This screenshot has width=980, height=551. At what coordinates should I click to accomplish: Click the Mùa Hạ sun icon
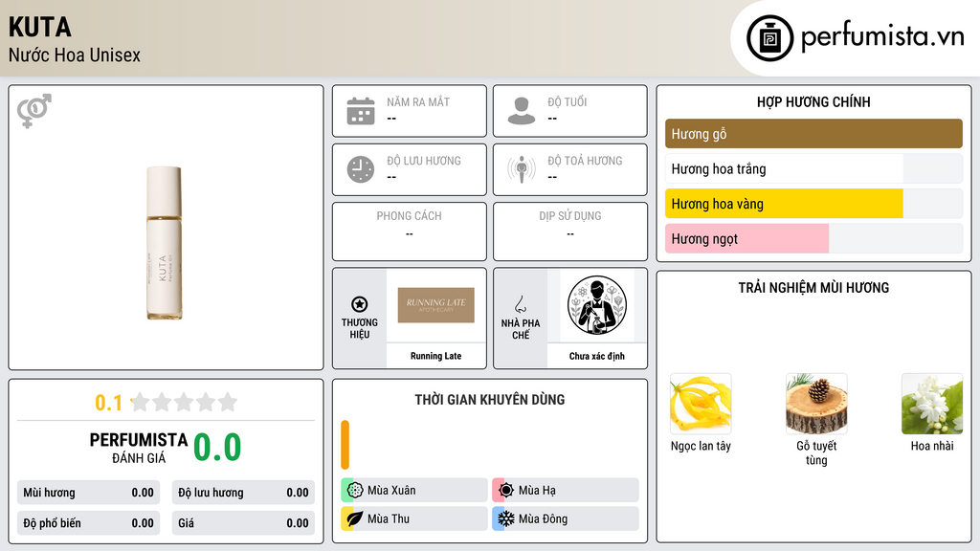(x=506, y=491)
